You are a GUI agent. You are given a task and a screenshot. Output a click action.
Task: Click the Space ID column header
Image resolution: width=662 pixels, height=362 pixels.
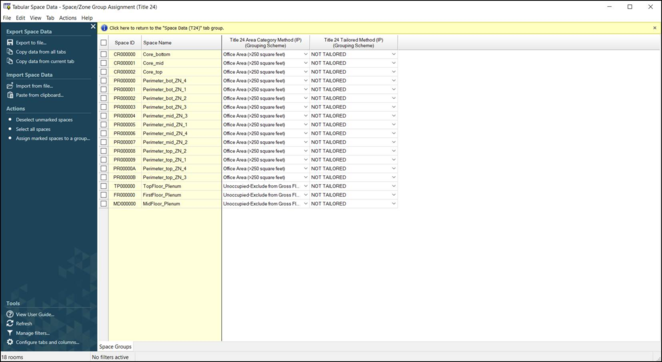click(125, 43)
